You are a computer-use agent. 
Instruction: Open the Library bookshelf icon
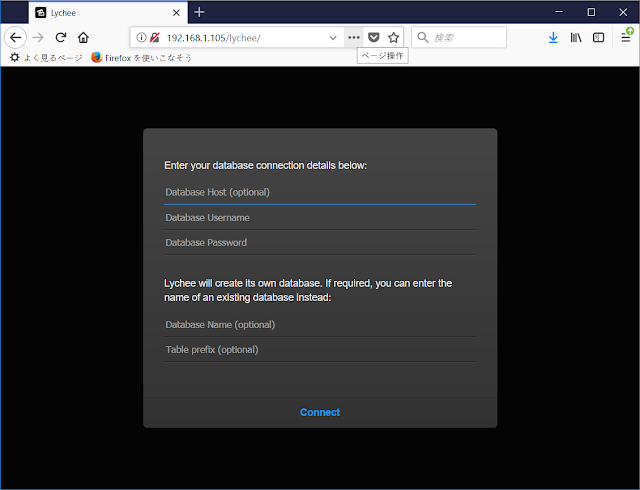pyautogui.click(x=576, y=38)
